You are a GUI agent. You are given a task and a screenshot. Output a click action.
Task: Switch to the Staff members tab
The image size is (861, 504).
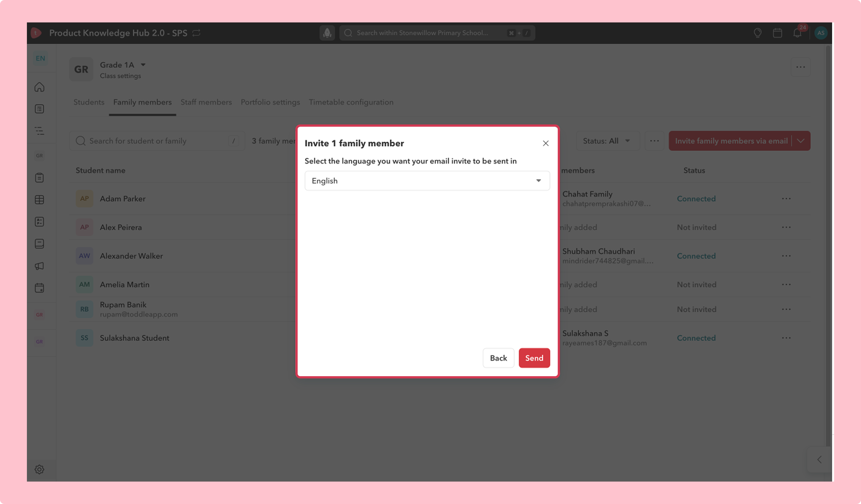pos(206,102)
